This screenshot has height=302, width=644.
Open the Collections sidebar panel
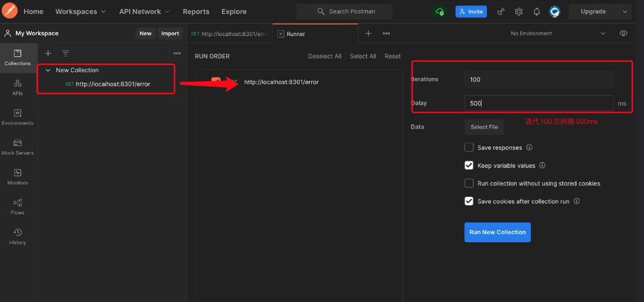point(18,58)
